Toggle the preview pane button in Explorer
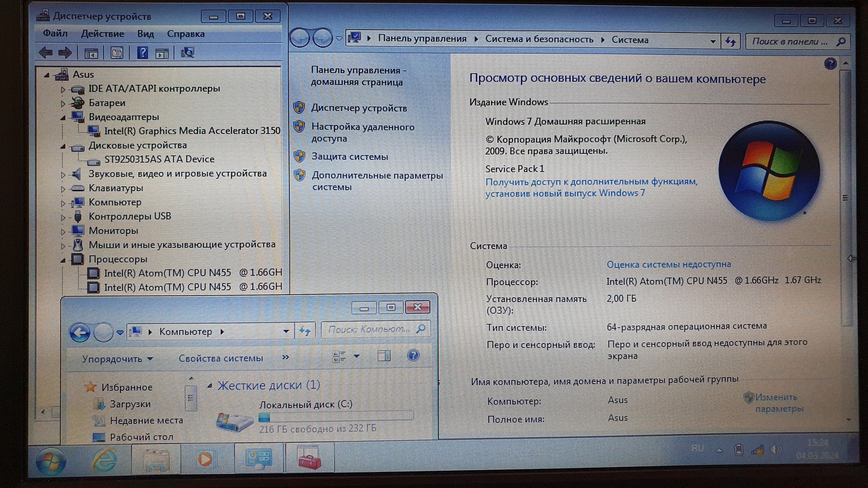This screenshot has height=488, width=868. point(384,356)
